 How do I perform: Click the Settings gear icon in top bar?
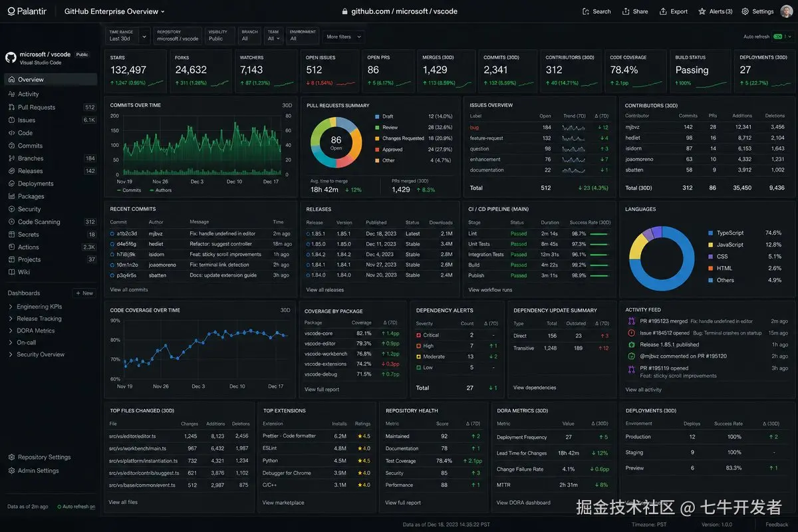click(745, 11)
